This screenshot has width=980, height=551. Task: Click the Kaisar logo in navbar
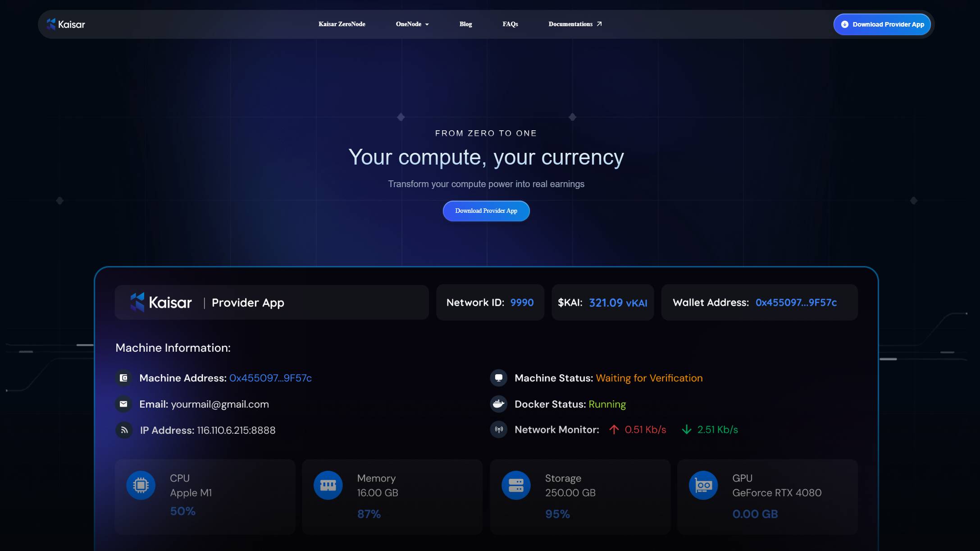pyautogui.click(x=66, y=24)
